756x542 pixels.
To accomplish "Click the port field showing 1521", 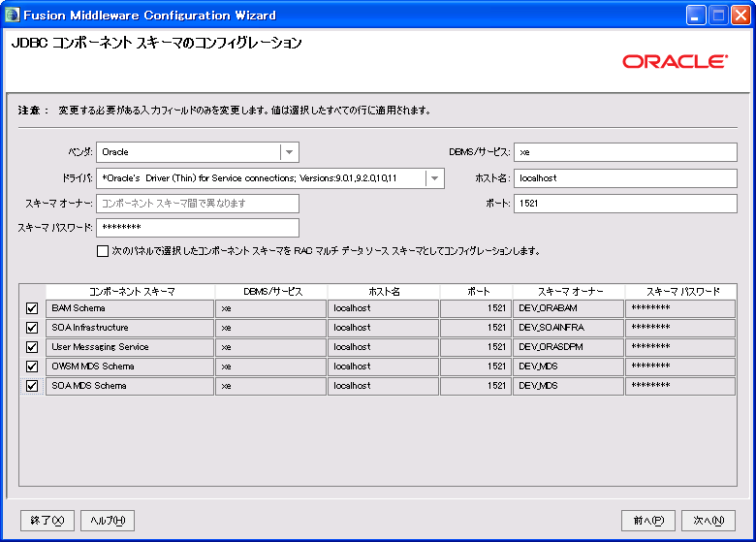I will [625, 204].
